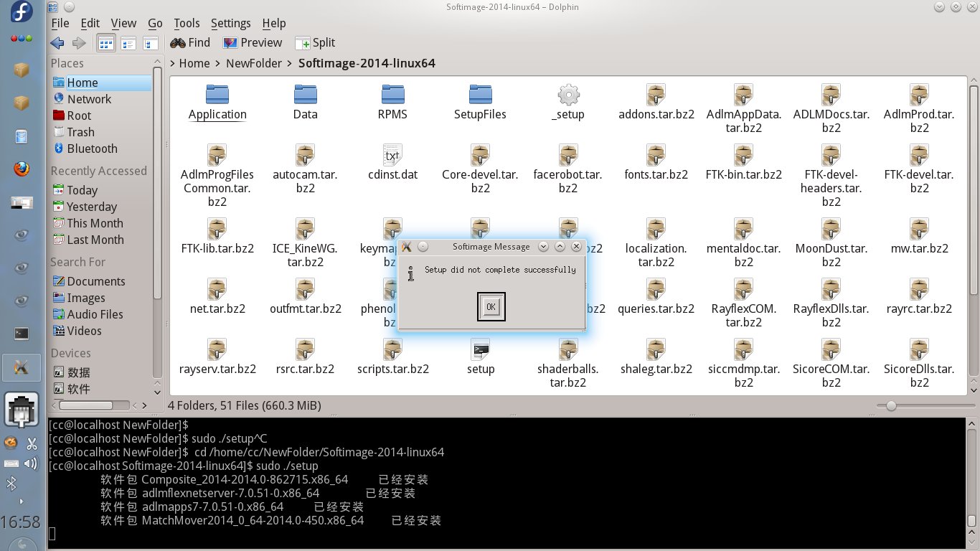This screenshot has height=551, width=980.
Task: Expand the breadcrumb arrow before NewFolder
Action: 218,63
